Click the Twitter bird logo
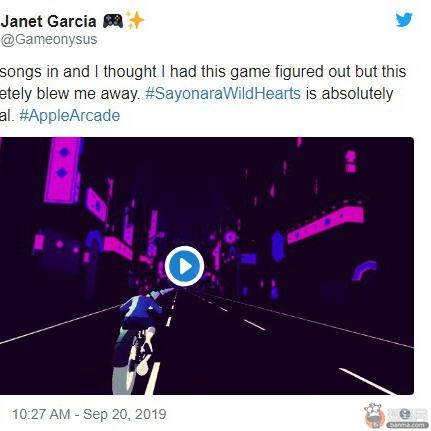The width and height of the screenshot is (431, 431). pyautogui.click(x=404, y=20)
